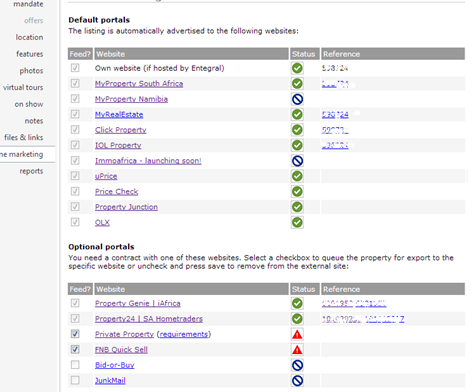The image size is (474, 392).
Task: Open the MyProperty Namibia link
Action: [x=131, y=99]
